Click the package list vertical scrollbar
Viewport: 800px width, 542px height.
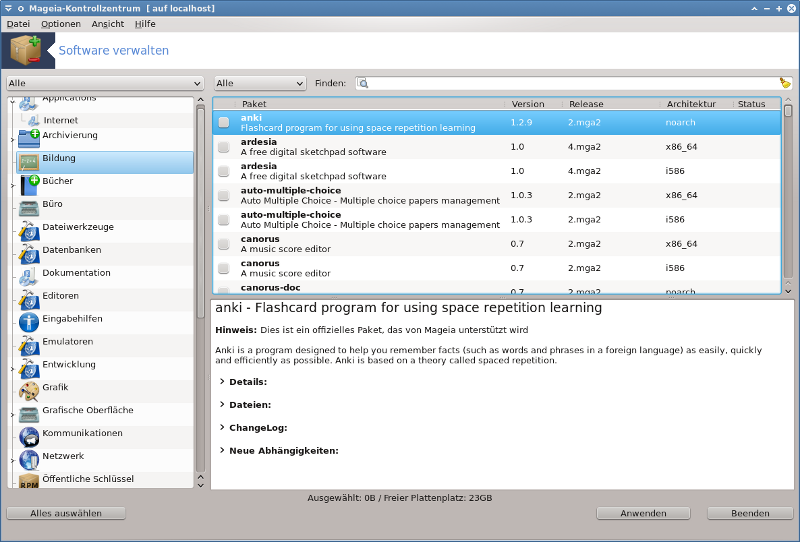tap(788, 111)
